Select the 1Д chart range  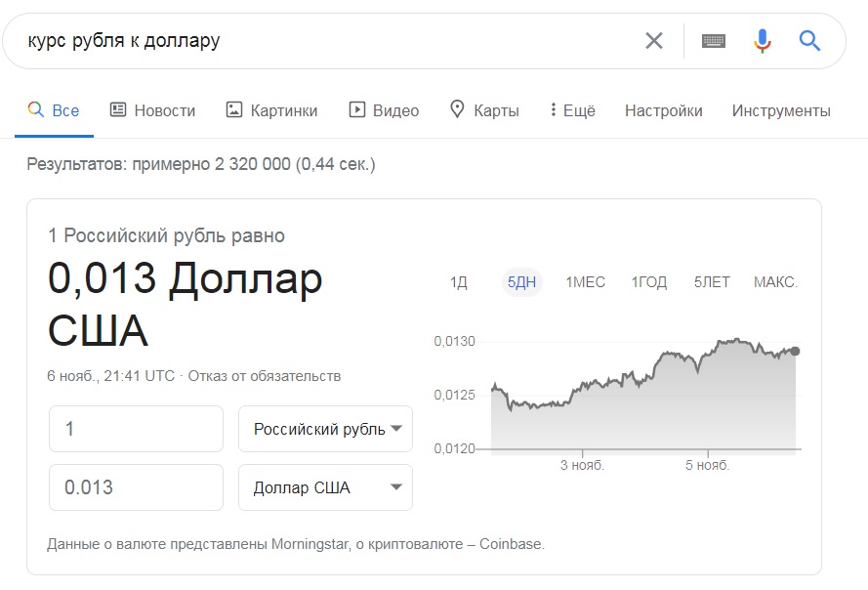459,282
